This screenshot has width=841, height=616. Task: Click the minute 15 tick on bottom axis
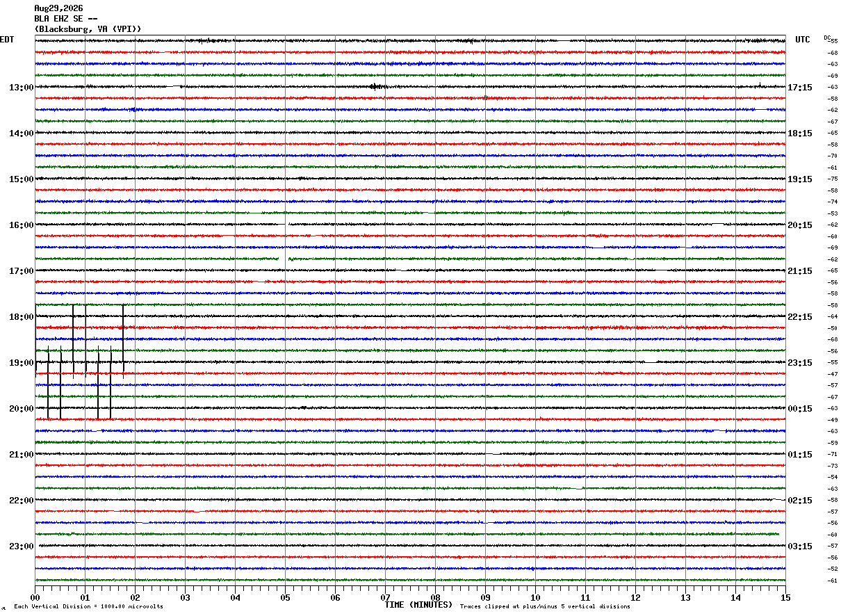click(x=785, y=598)
